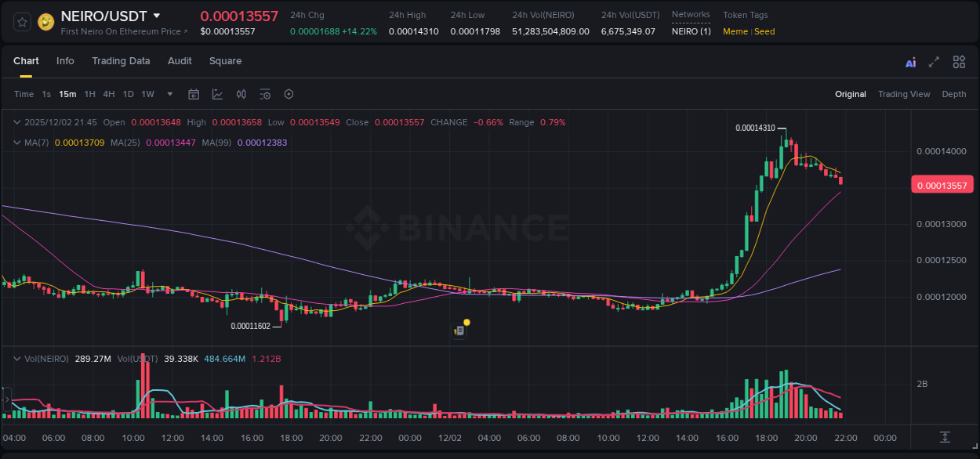Viewport: 980px width, 459px height.
Task: Open the widgets grid icon
Action: (959, 61)
